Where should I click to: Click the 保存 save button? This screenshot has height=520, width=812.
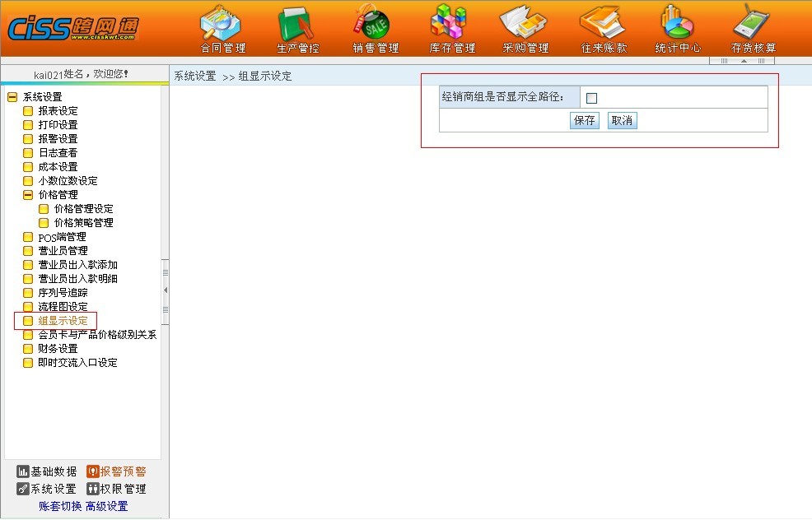point(584,121)
